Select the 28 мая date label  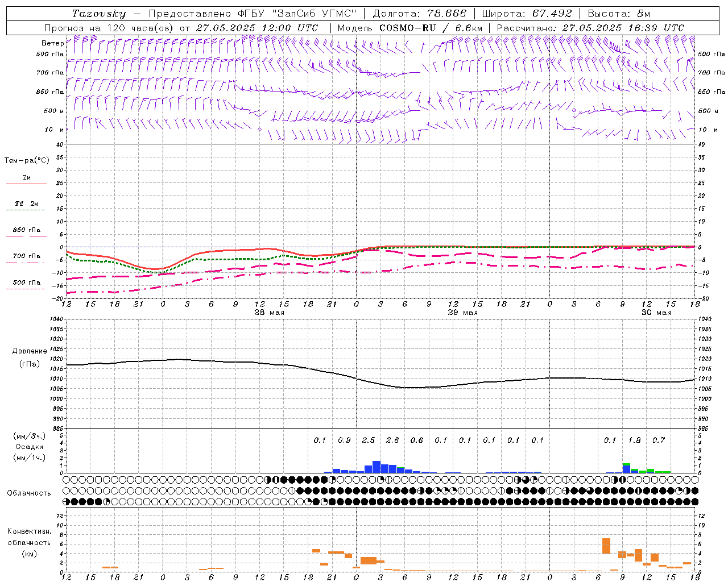point(269,313)
